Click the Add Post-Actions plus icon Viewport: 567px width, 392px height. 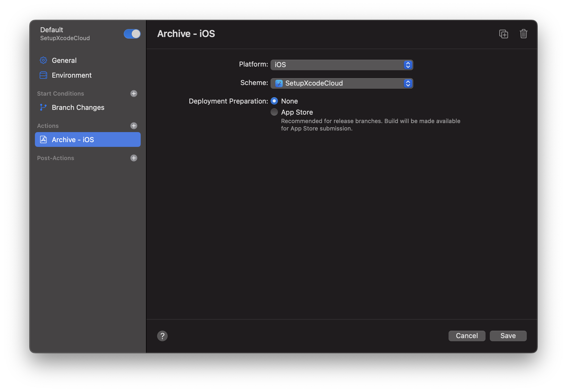[134, 157]
